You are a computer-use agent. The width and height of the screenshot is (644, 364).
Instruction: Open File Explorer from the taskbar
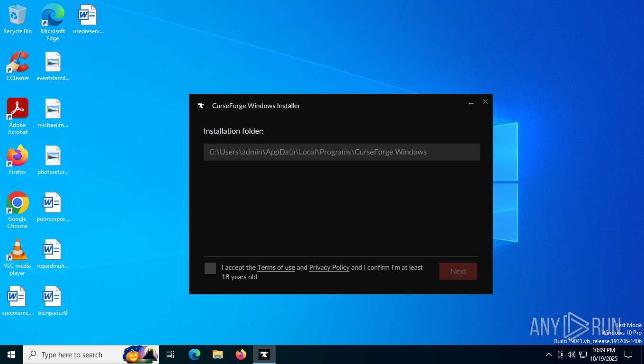(217, 355)
